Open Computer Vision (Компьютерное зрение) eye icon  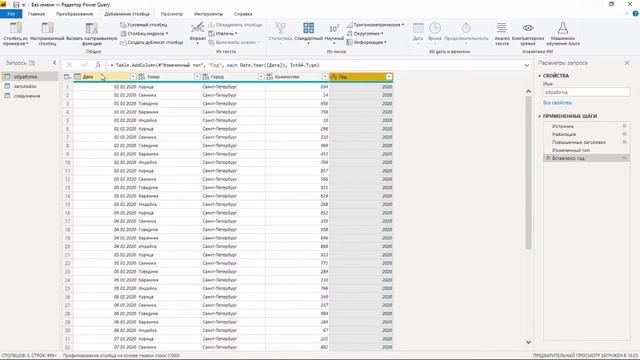pyautogui.click(x=528, y=28)
